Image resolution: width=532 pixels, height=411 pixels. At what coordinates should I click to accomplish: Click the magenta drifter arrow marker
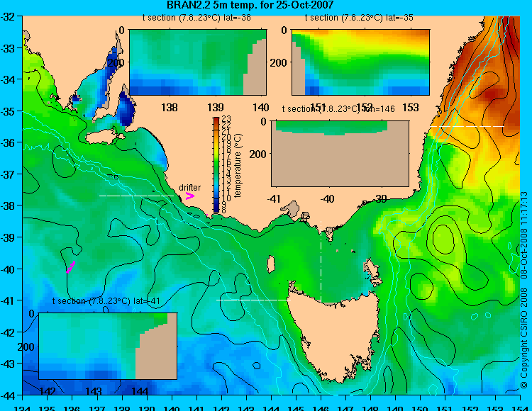coord(190,196)
